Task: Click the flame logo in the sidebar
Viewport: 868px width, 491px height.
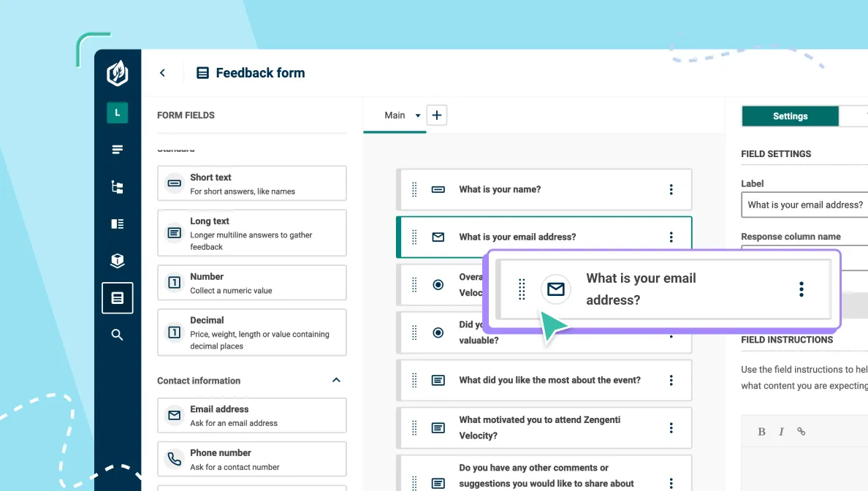Action: 118,73
